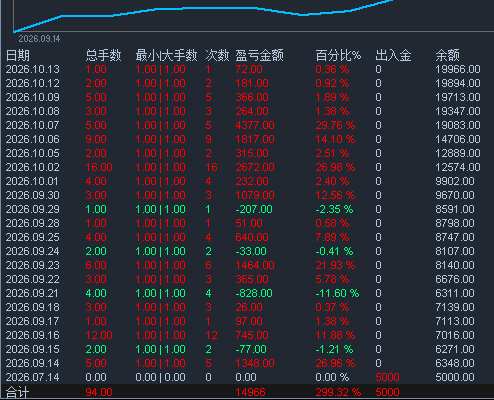Click balance 19083.00
The width and height of the screenshot is (494, 400).
(x=458, y=125)
